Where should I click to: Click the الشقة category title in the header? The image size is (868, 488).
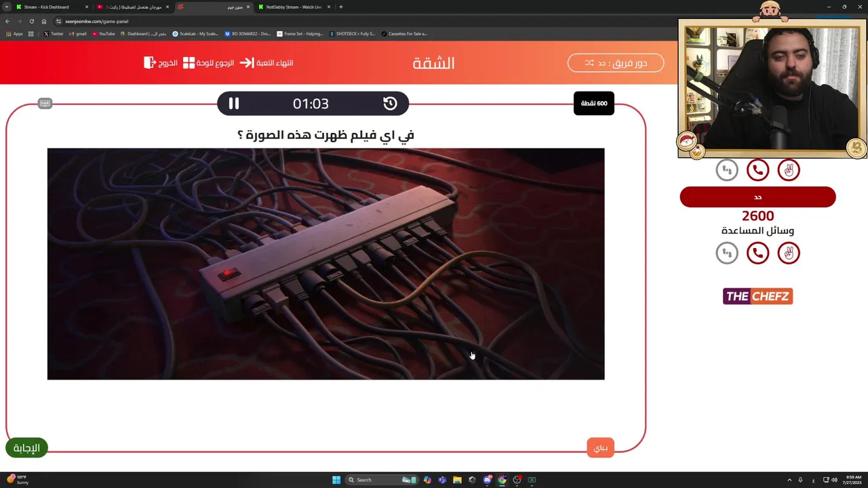click(433, 63)
